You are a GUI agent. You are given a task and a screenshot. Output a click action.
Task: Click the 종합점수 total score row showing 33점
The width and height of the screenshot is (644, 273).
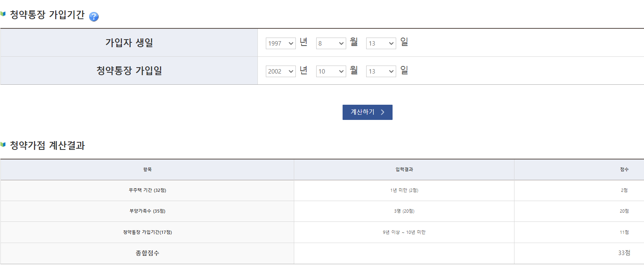point(147,253)
